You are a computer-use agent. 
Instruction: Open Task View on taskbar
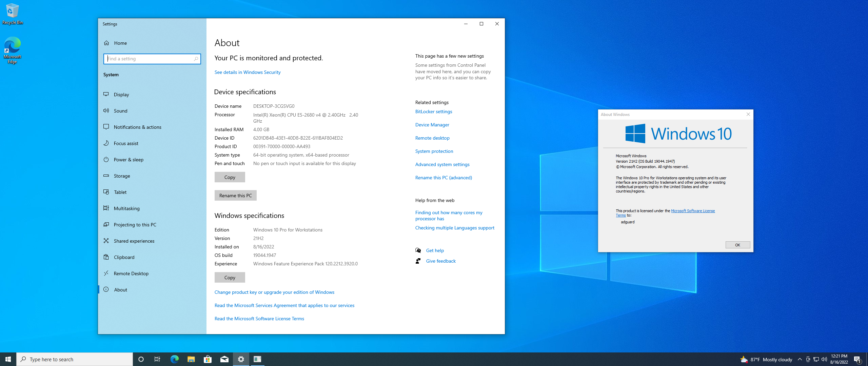coord(157,359)
